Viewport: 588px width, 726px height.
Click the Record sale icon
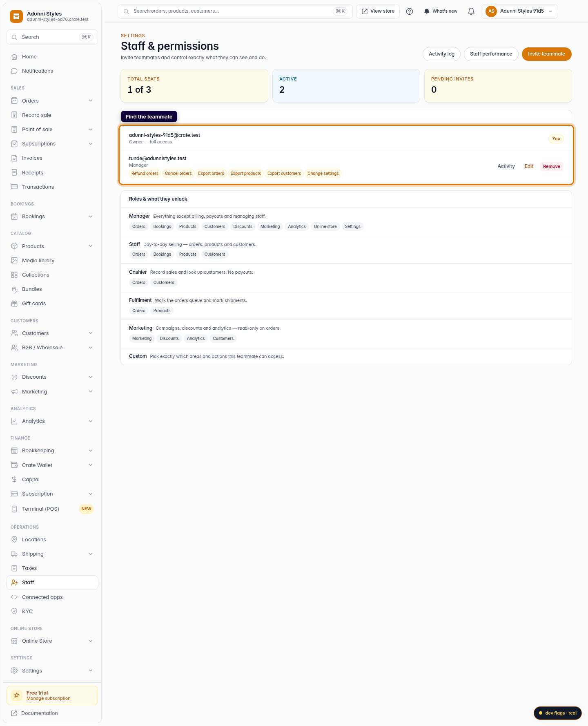point(14,115)
